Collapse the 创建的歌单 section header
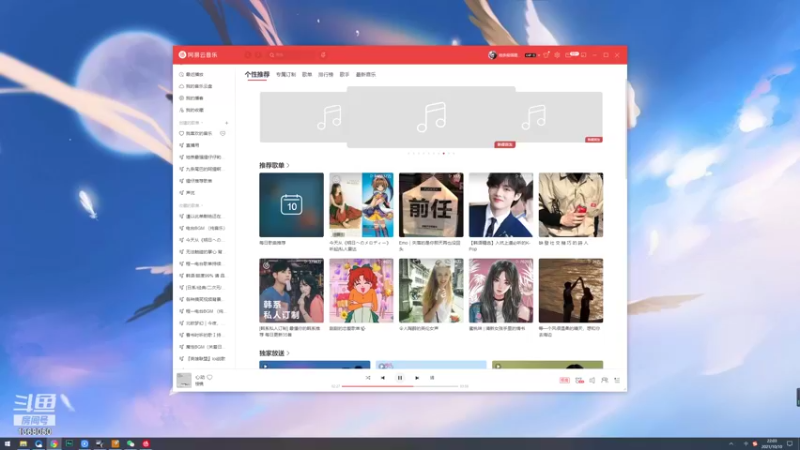 (x=191, y=123)
